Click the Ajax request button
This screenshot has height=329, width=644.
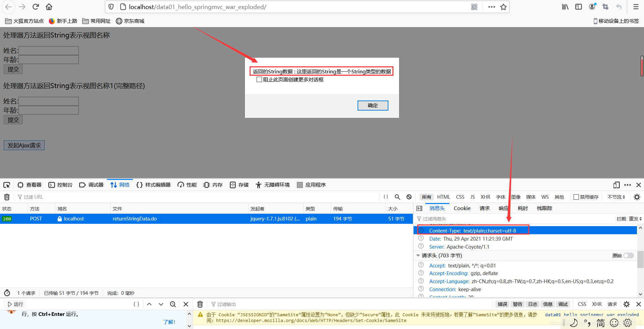tap(24, 145)
